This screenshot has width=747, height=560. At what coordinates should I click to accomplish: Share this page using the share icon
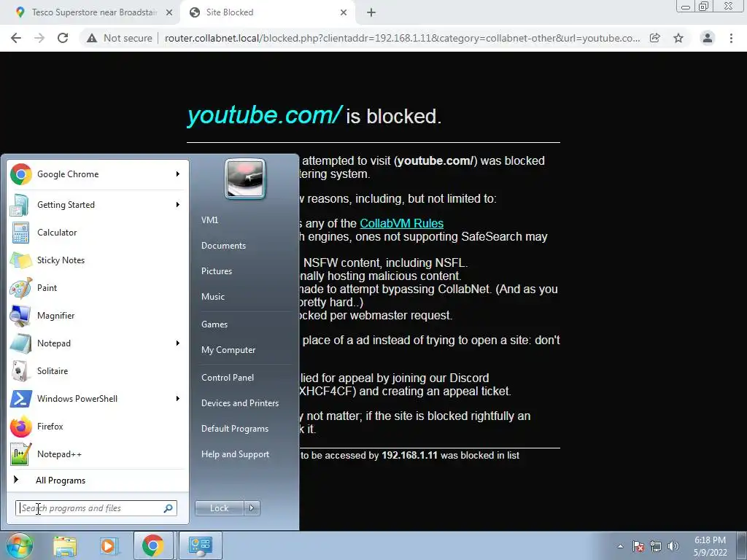(x=655, y=38)
